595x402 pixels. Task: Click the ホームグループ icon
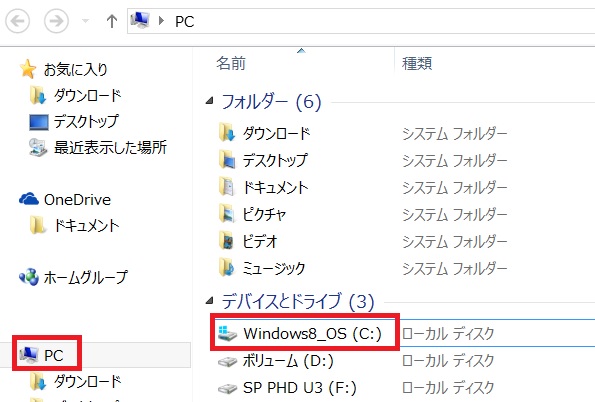29,277
